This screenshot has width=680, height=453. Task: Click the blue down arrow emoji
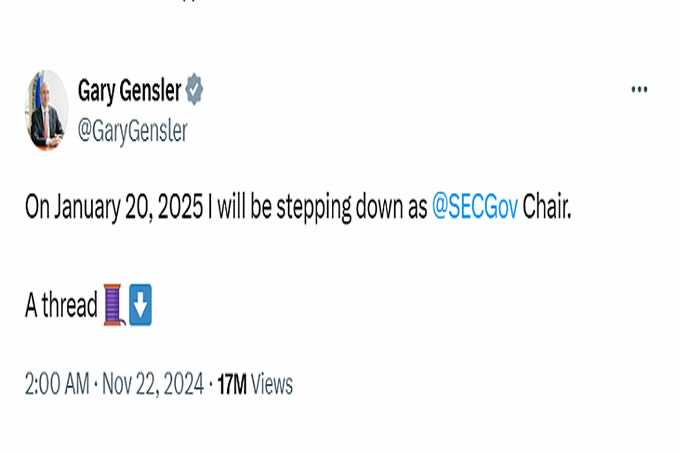(x=140, y=305)
